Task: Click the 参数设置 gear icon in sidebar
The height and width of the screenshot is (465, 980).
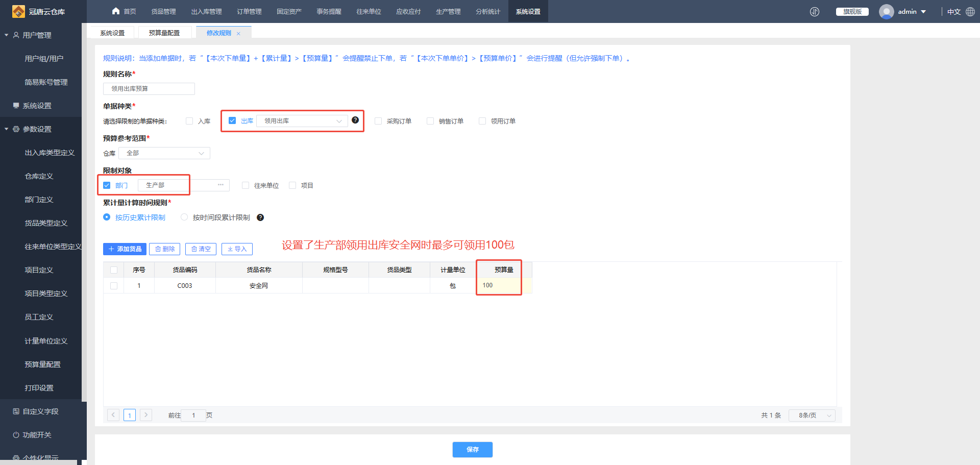Action: pyautogui.click(x=16, y=129)
